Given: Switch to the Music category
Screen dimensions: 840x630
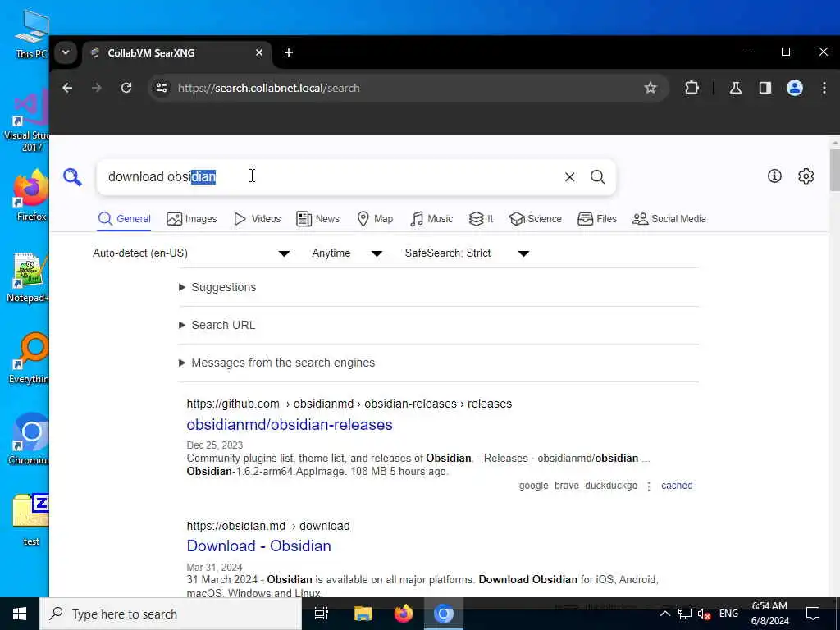Looking at the screenshot, I should pyautogui.click(x=431, y=218).
